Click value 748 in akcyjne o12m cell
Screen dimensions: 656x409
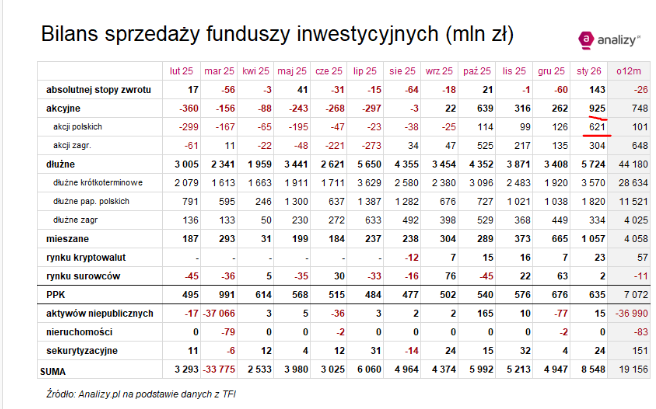pyautogui.click(x=640, y=109)
